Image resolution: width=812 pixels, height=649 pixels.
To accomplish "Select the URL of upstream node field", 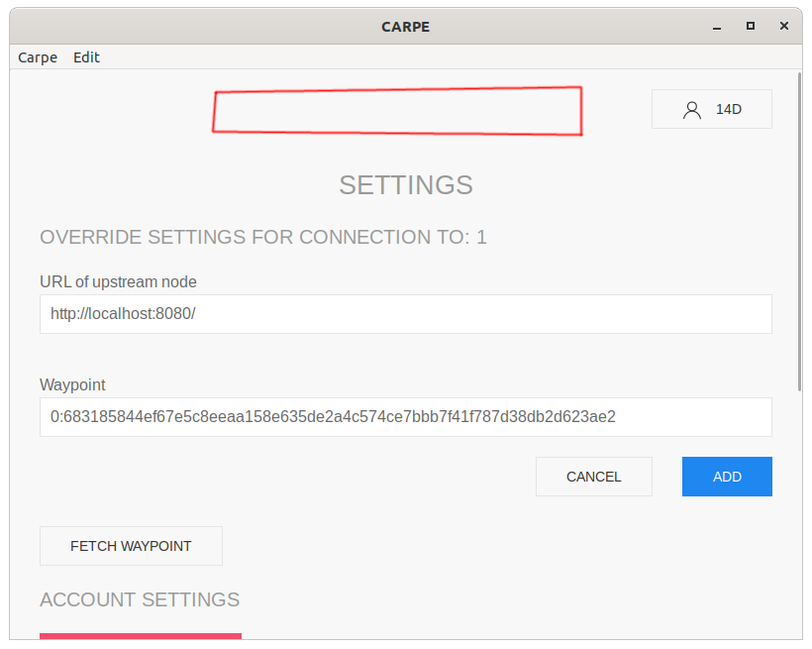I will point(406,313).
